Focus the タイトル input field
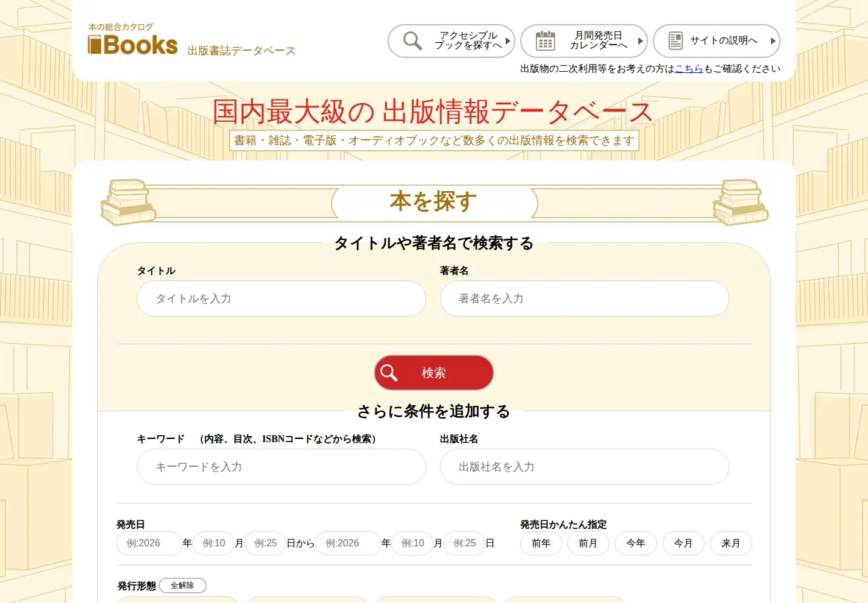Viewport: 868px width, 603px height. pos(281,298)
